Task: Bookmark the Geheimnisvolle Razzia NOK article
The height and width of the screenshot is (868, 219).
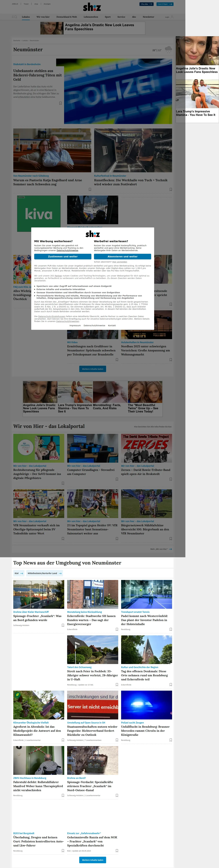Action: 117,851
